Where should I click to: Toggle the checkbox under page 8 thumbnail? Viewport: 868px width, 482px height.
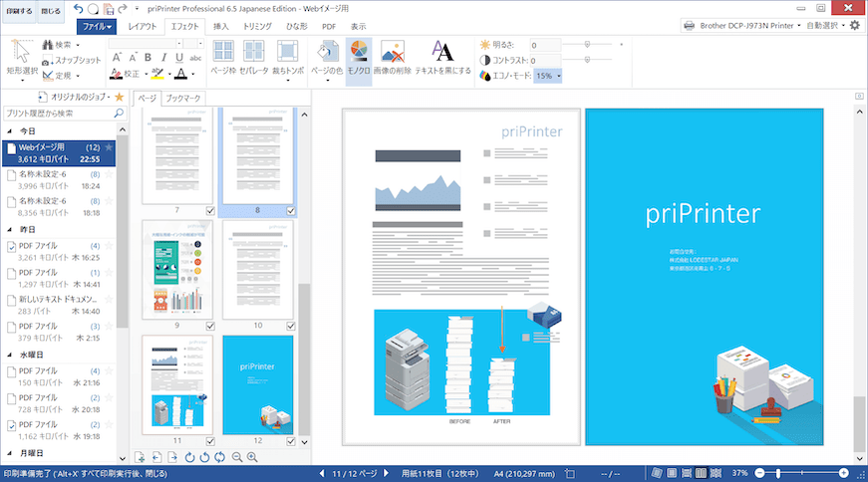click(291, 210)
